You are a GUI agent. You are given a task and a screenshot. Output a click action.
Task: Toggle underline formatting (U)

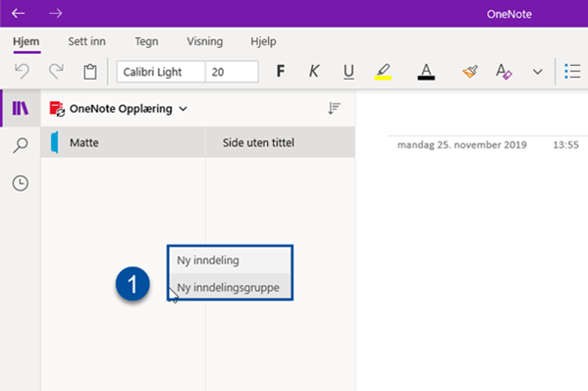(348, 72)
